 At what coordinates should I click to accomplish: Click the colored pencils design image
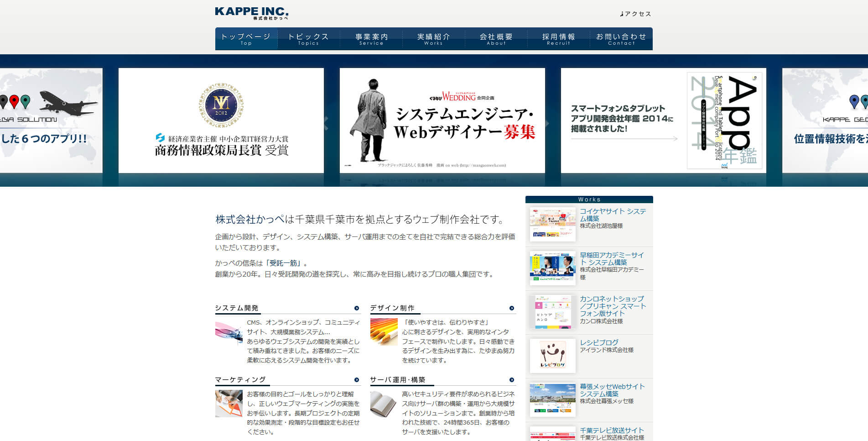click(x=384, y=332)
